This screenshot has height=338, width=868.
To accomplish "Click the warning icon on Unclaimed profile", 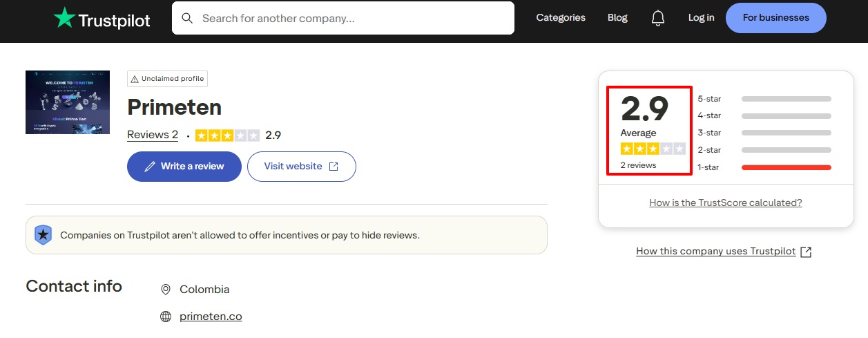I will click(x=135, y=79).
